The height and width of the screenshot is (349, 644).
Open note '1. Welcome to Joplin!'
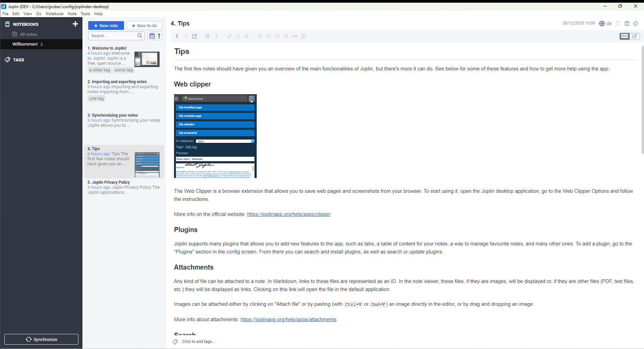coord(124,60)
